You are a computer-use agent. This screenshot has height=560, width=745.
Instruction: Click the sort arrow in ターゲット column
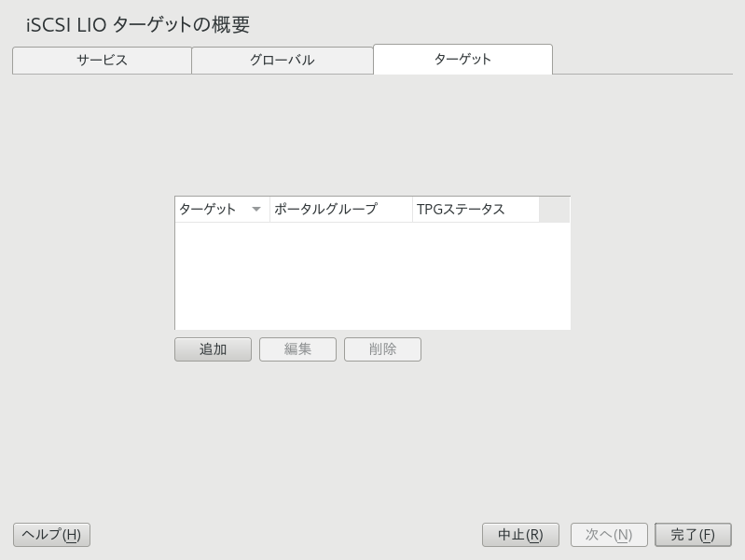coord(256,210)
